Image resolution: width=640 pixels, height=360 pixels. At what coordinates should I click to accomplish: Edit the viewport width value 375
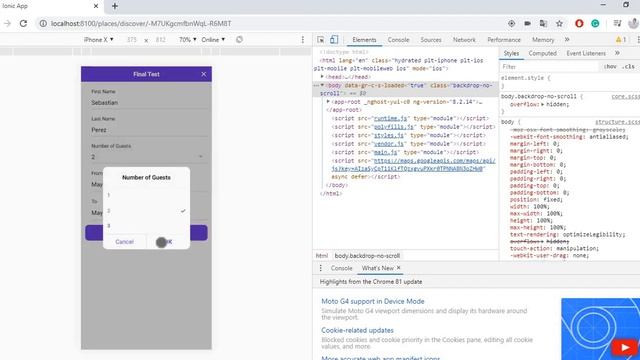pyautogui.click(x=131, y=40)
